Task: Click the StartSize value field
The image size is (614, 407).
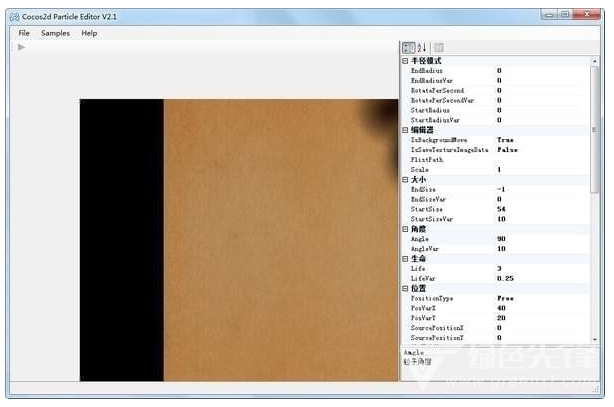Action: pyautogui.click(x=542, y=209)
